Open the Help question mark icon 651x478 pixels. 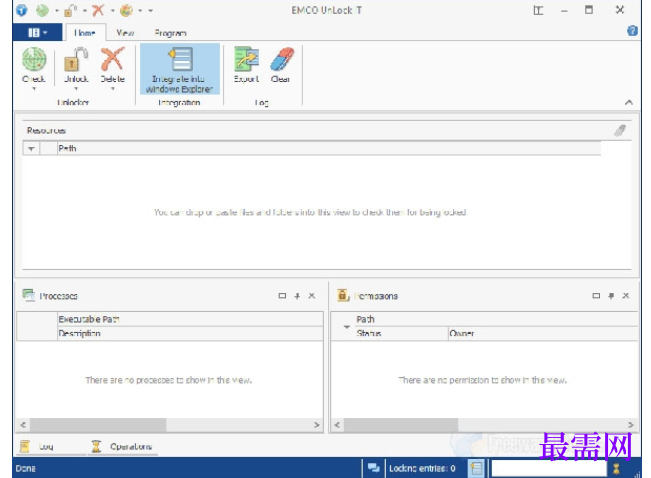tap(632, 31)
